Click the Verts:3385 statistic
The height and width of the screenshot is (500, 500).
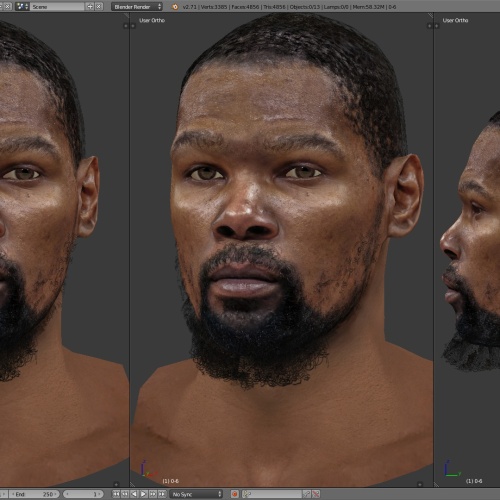click(x=214, y=7)
